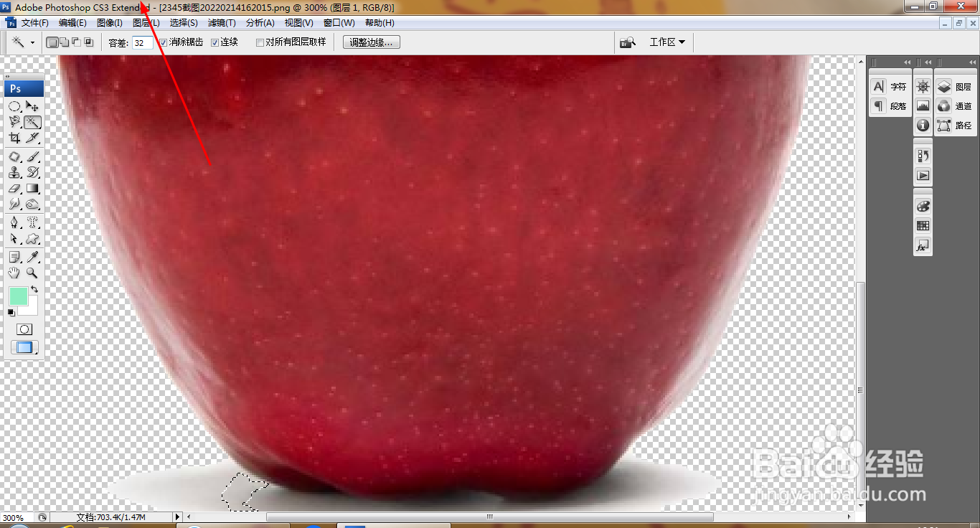The image size is (980, 528).
Task: Expand the 图层 panel dock arrows
Action: click(x=971, y=62)
